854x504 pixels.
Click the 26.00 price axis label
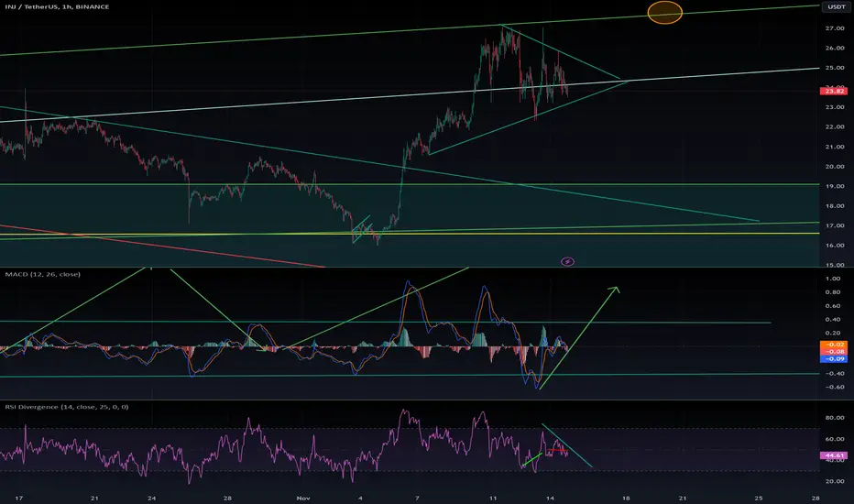click(835, 48)
